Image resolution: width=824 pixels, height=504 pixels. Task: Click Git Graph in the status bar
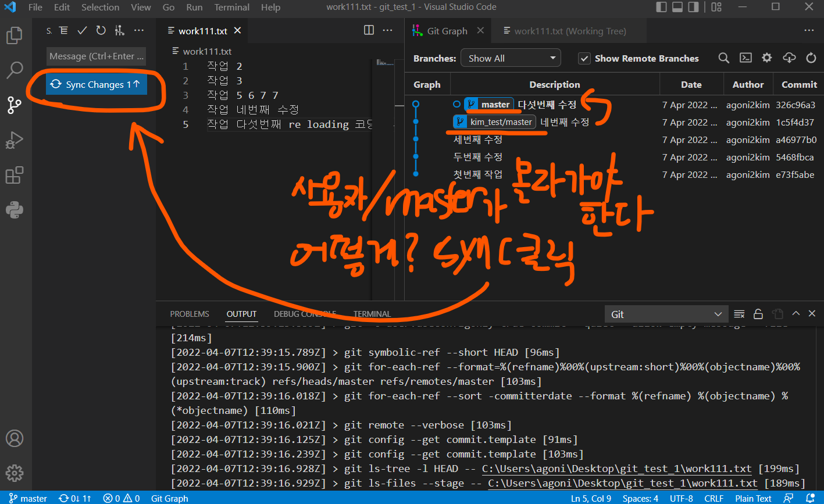170,498
